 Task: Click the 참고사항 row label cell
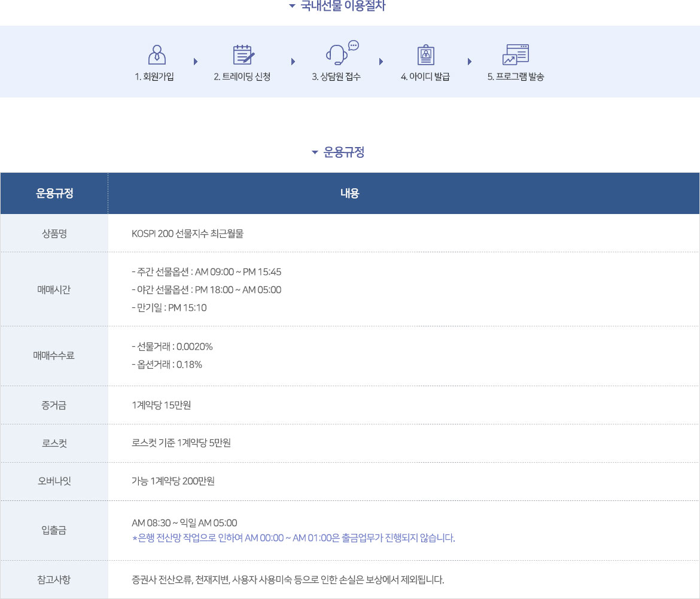(x=54, y=579)
